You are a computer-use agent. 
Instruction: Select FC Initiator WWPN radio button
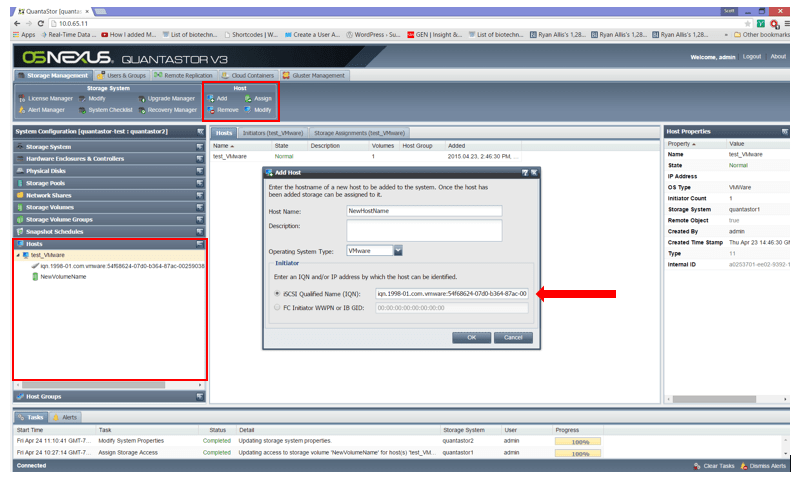tap(277, 308)
